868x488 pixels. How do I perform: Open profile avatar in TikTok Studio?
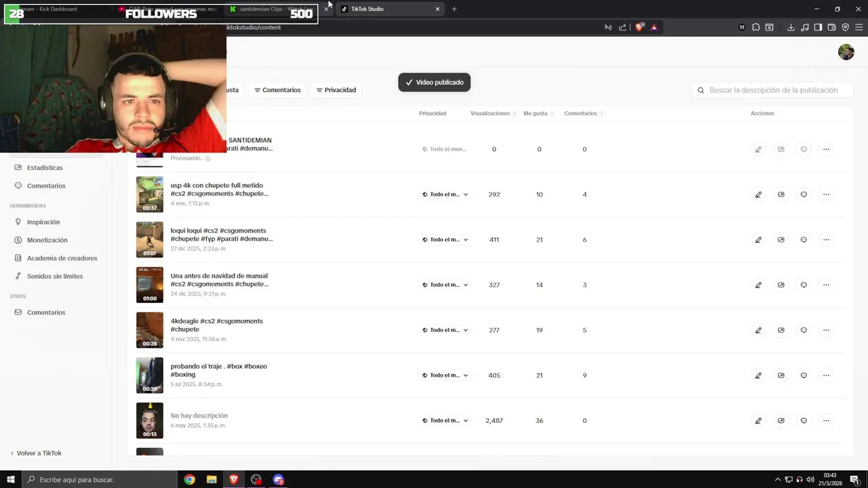(x=846, y=52)
